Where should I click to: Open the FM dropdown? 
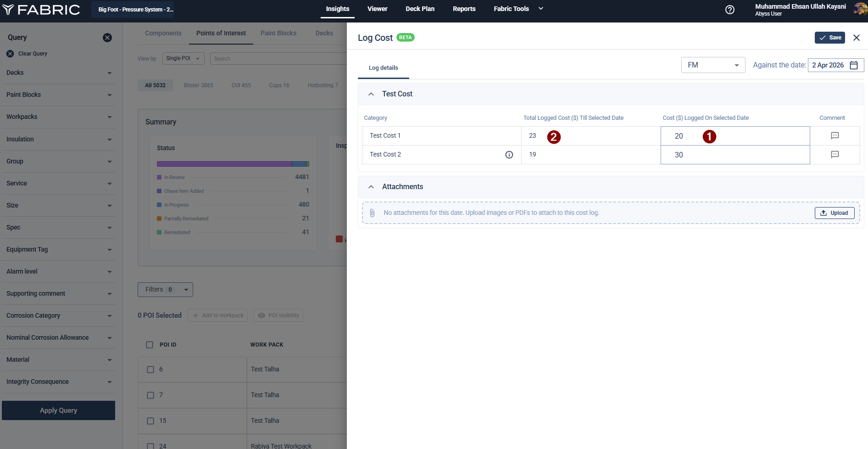click(x=713, y=65)
